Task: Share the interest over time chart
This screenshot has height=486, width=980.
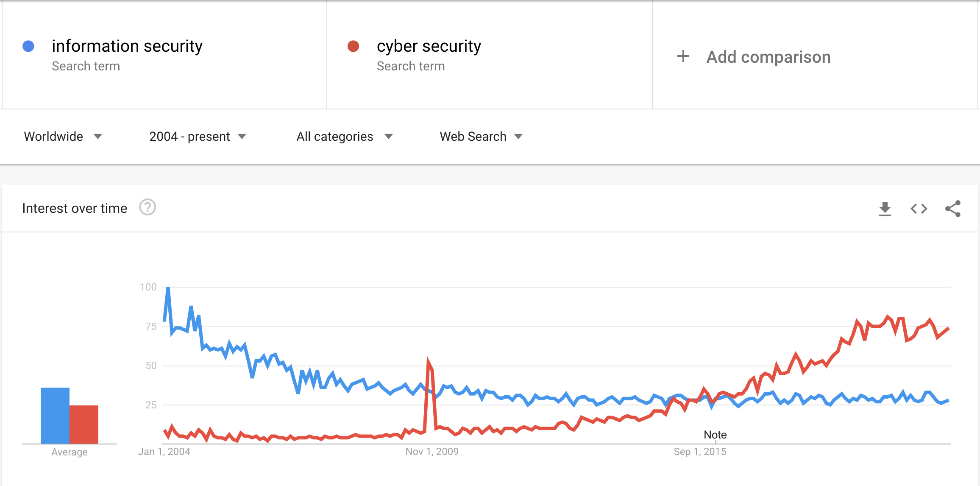Action: click(x=952, y=209)
